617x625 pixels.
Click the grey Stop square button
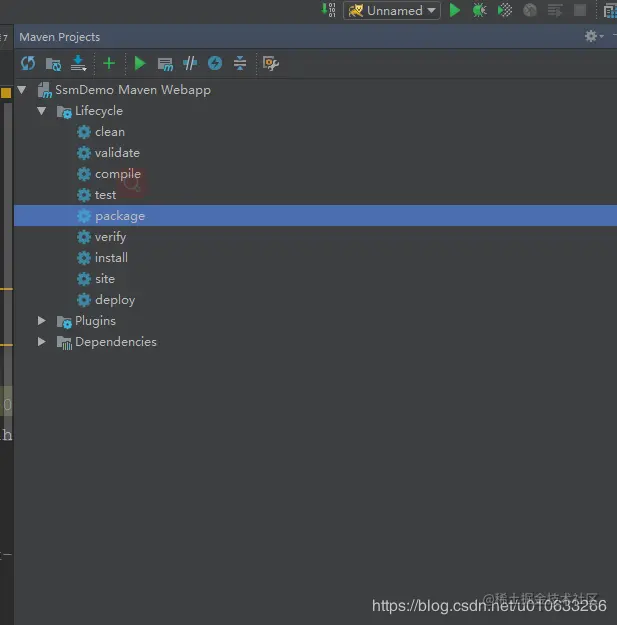[580, 10]
